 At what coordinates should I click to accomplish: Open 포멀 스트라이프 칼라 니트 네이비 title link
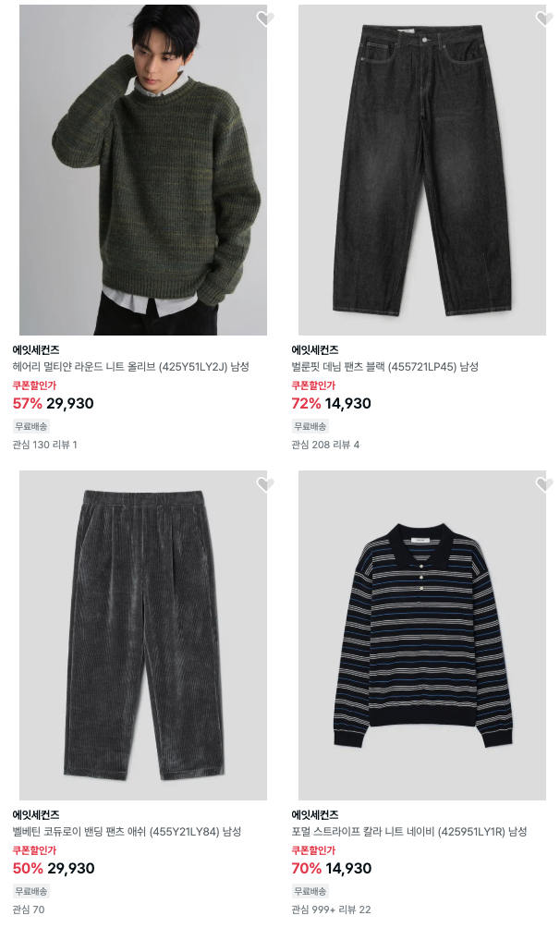pos(409,832)
